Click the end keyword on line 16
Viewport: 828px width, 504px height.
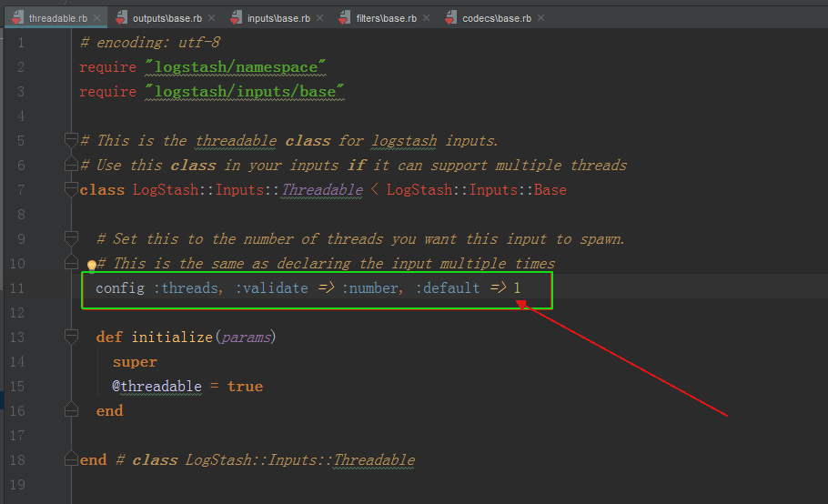coord(109,410)
